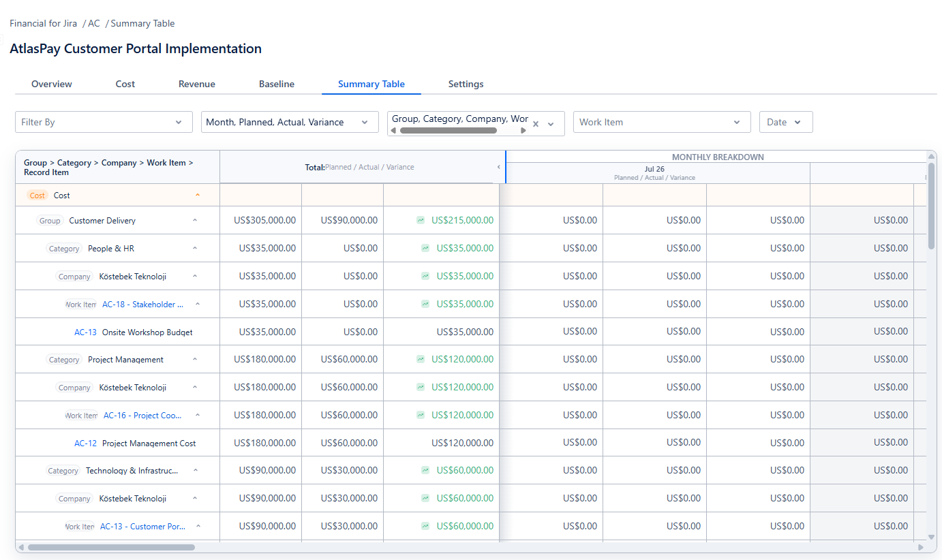The height and width of the screenshot is (560, 942).
Task: Select the Summary Table tab
Action: pos(371,84)
